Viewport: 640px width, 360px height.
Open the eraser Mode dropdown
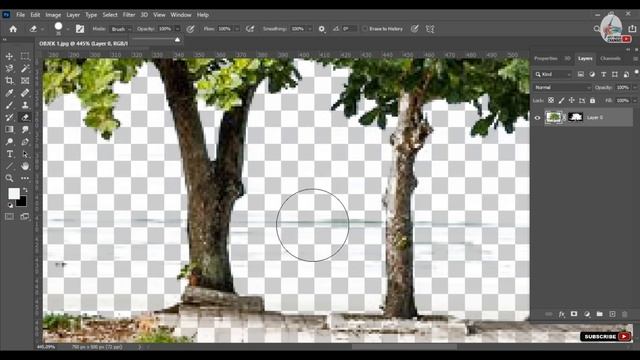[121, 29]
